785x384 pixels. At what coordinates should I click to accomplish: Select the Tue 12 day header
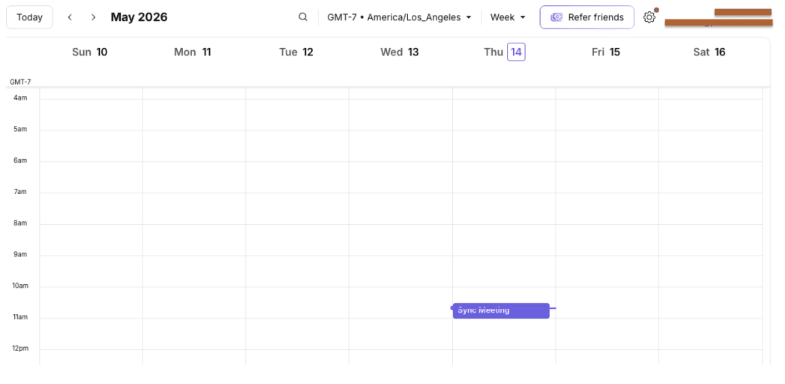296,52
